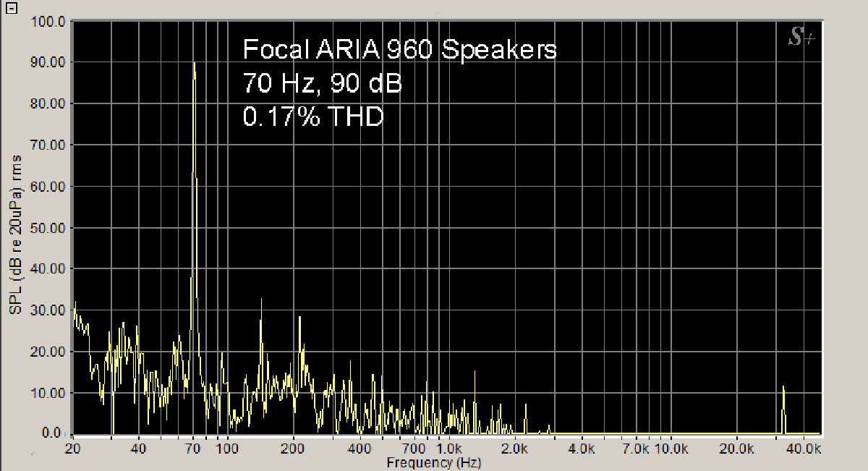The image size is (868, 471).
Task: Click the harmonic peak just above 100 Hz
Action: tap(260, 300)
